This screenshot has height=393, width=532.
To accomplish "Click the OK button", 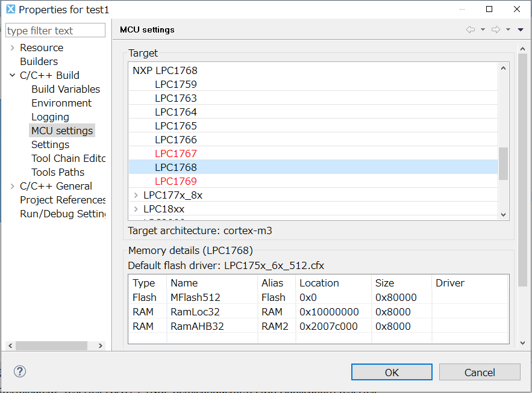I will tap(392, 373).
